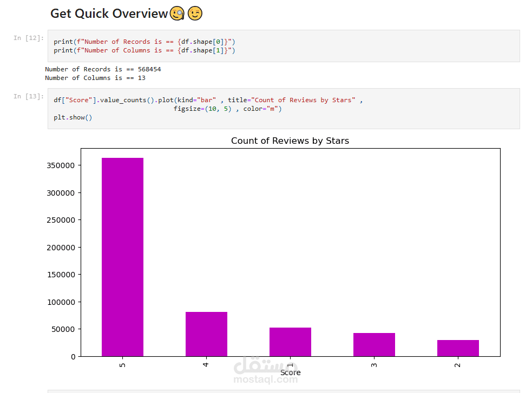Click the 100000 y-axis label
This screenshot has height=393, width=532.
61,302
